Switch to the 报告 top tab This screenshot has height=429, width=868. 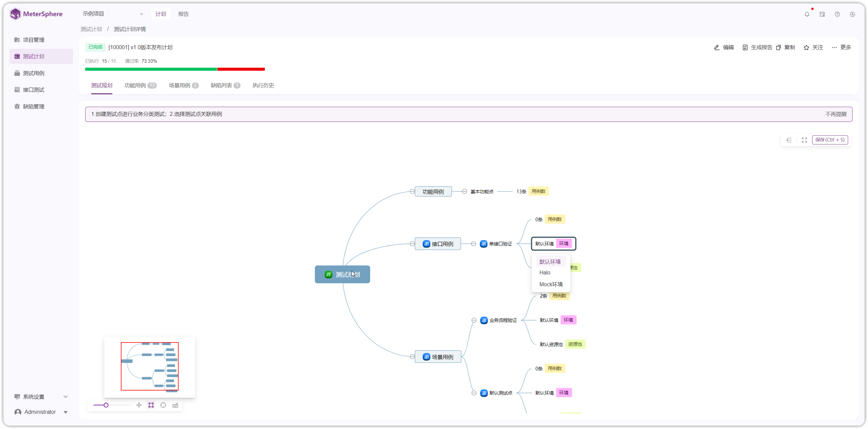[x=183, y=14]
